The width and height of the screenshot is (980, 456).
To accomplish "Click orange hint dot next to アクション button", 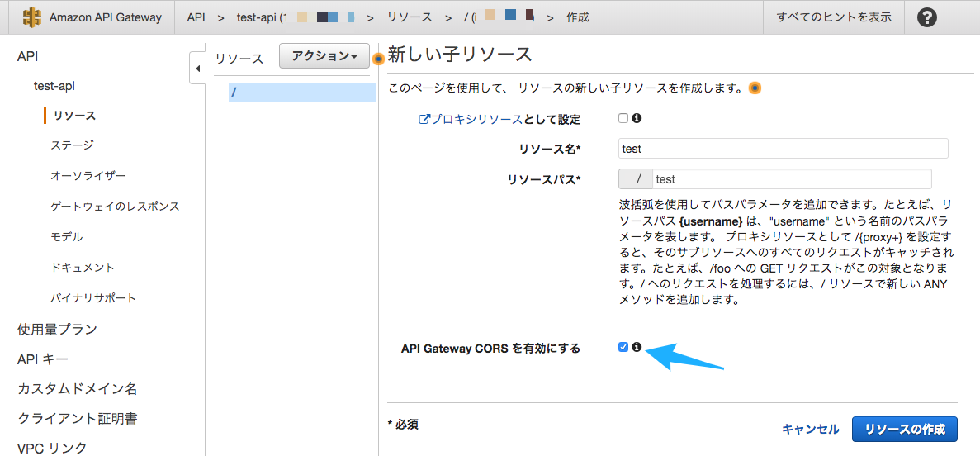I will pos(378,59).
